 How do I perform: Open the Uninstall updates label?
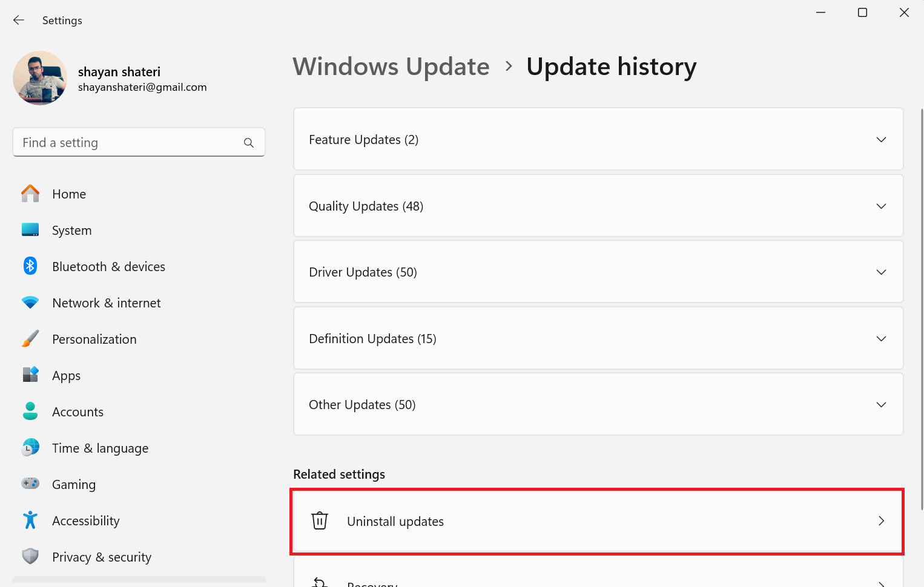click(395, 522)
